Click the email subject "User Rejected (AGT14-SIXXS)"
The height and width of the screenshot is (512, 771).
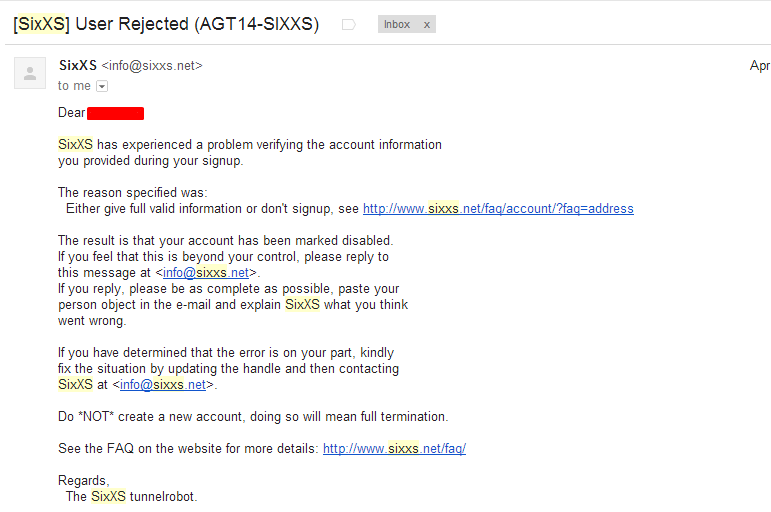click(197, 24)
